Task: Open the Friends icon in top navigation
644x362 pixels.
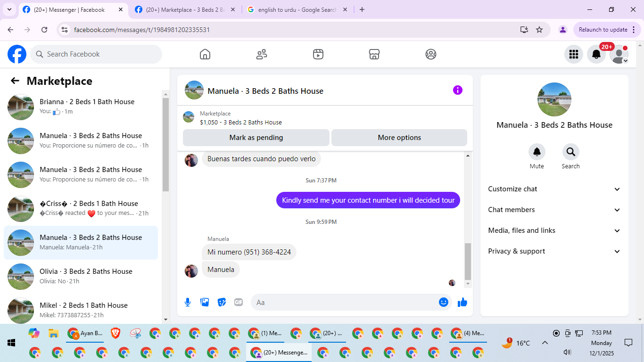Action: point(262,54)
